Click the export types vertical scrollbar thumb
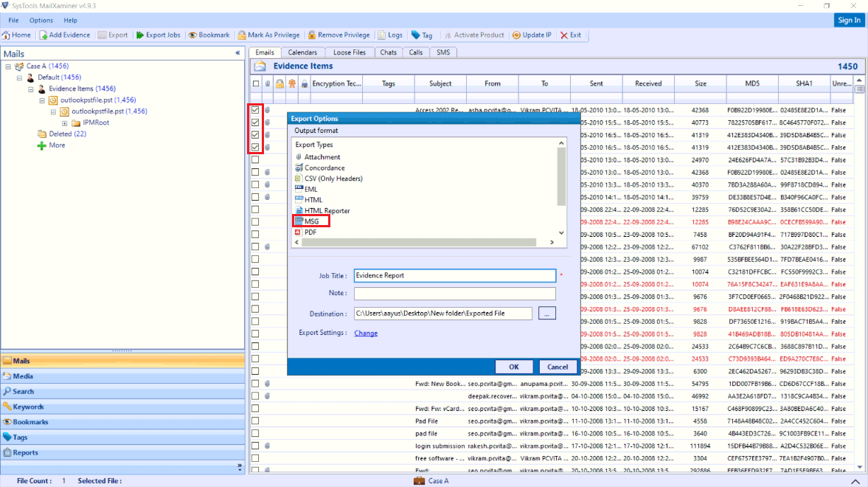The image size is (868, 487). [561, 176]
